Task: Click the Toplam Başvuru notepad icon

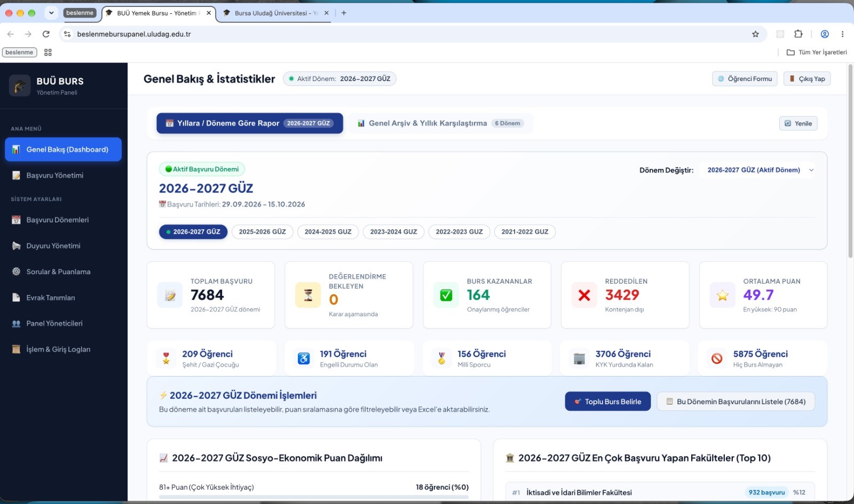Action: tap(170, 295)
